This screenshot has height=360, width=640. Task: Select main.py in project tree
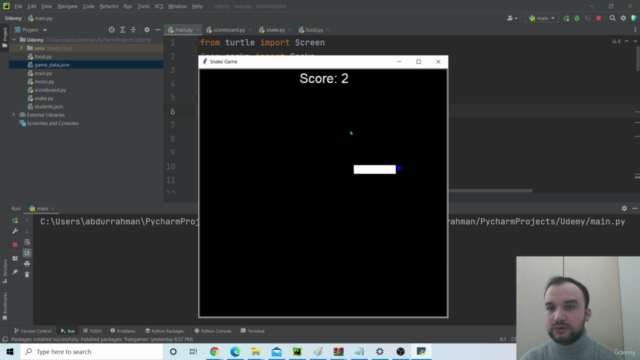(x=43, y=73)
